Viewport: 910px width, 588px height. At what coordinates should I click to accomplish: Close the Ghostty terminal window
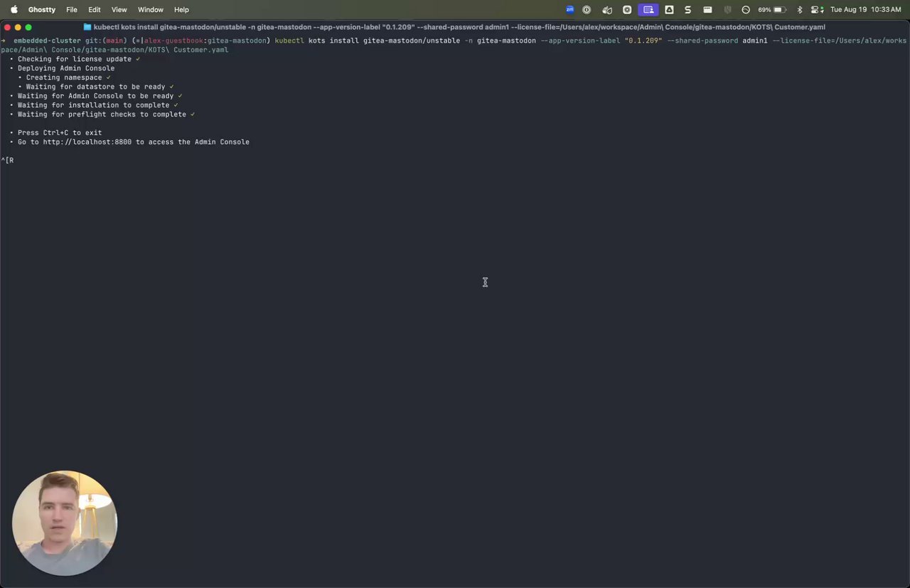pos(7,27)
